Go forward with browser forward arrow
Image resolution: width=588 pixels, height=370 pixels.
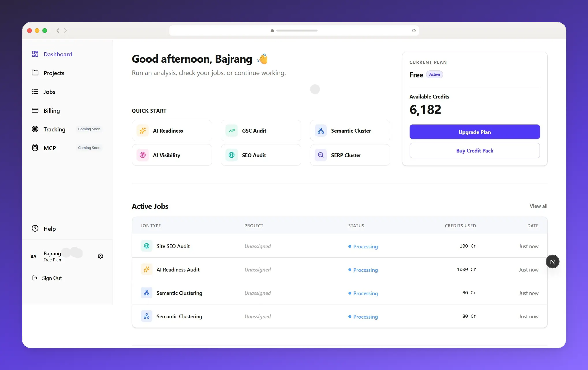(x=66, y=31)
